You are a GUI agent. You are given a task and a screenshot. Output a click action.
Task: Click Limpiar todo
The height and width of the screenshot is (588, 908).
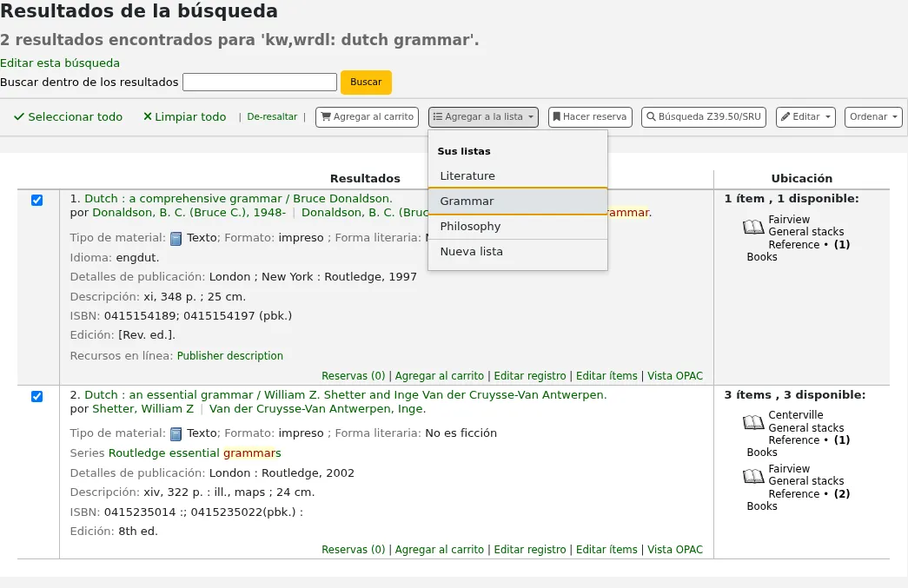pyautogui.click(x=185, y=117)
